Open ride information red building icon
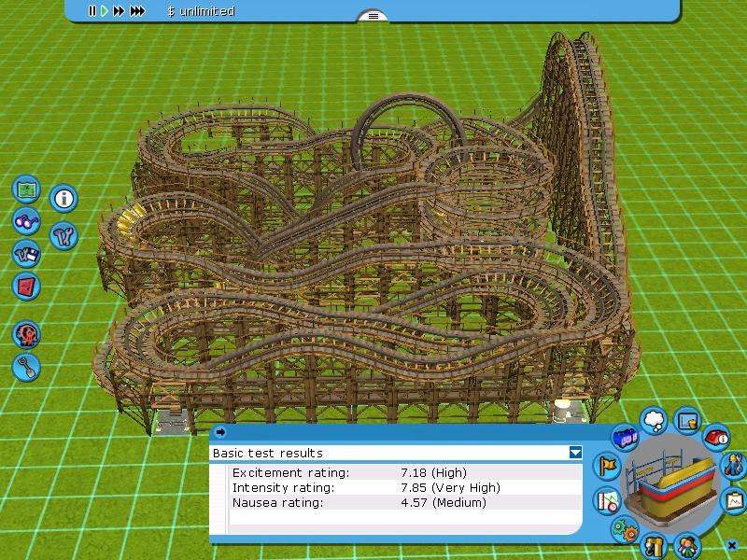Image resolution: width=747 pixels, height=560 pixels. (716, 437)
